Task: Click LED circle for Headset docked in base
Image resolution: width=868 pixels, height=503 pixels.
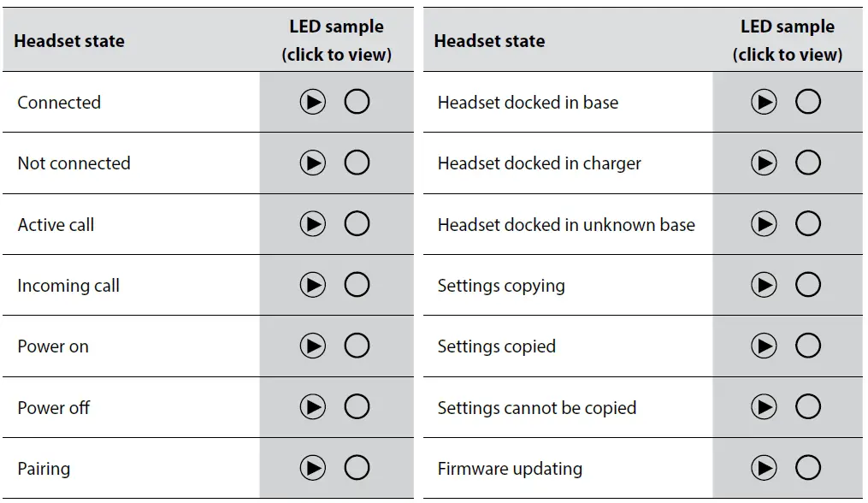Action: 808,103
